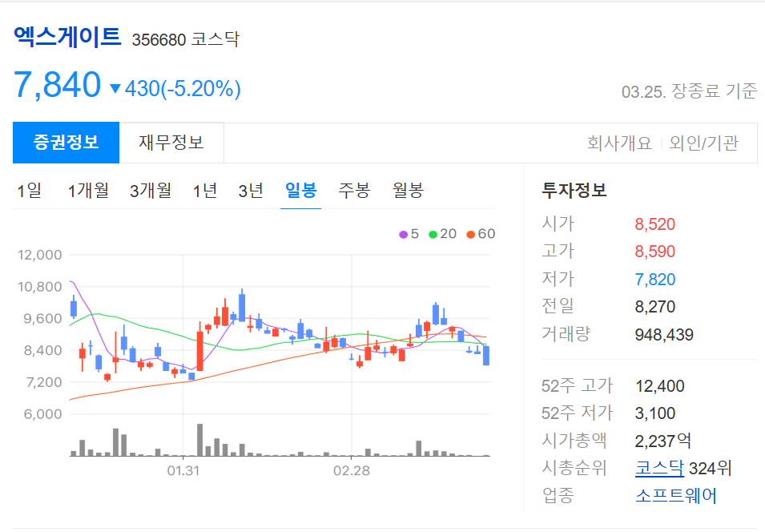Open the 월봉 monthly chart view
This screenshot has height=532, width=765.
coord(407,190)
